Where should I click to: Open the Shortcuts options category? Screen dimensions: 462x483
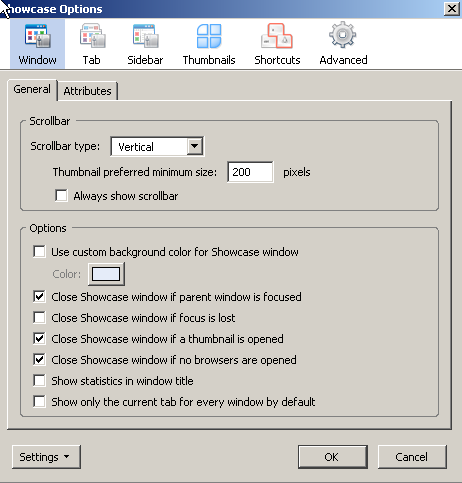[277, 44]
